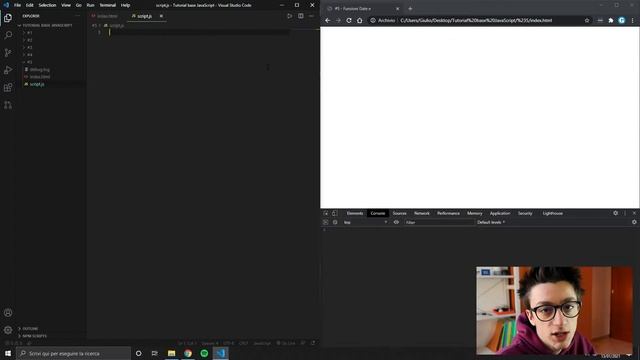
Task: Open the Search view in VS Code
Action: point(8,35)
